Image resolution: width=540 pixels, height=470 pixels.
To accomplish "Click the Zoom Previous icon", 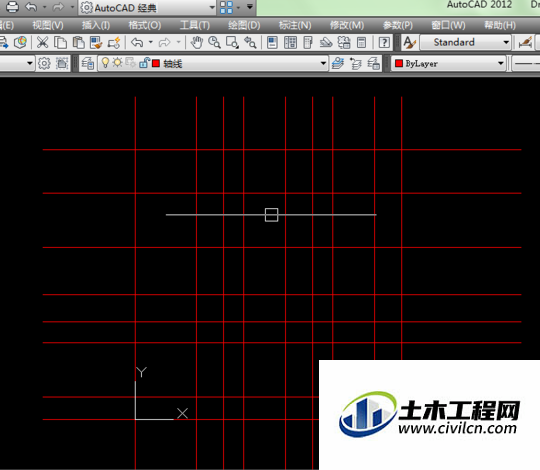I will [250, 43].
